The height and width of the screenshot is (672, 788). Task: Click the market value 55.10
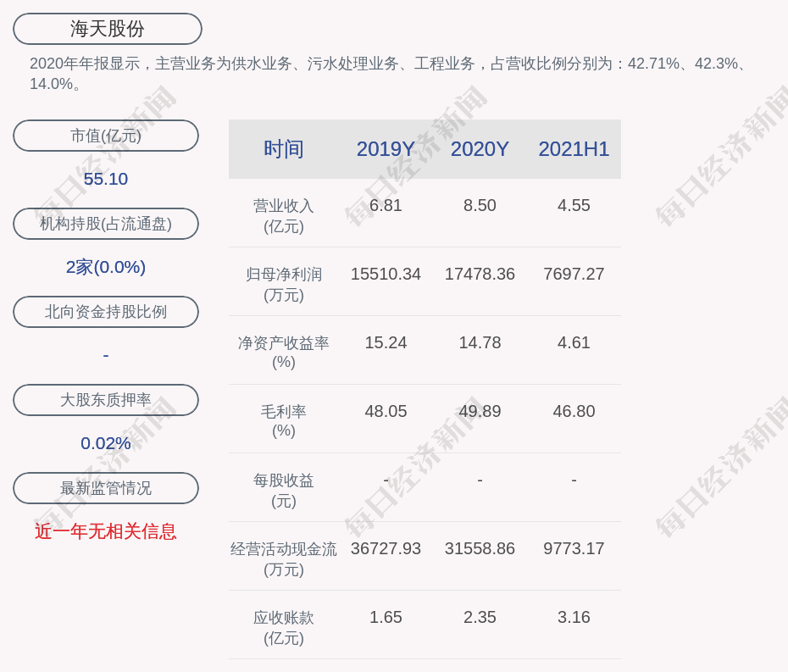[106, 179]
